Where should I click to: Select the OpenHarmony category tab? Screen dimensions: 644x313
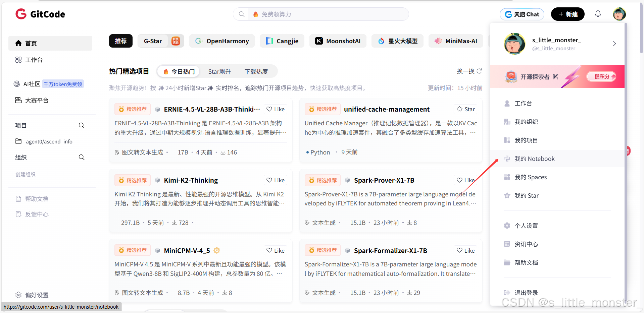click(222, 41)
